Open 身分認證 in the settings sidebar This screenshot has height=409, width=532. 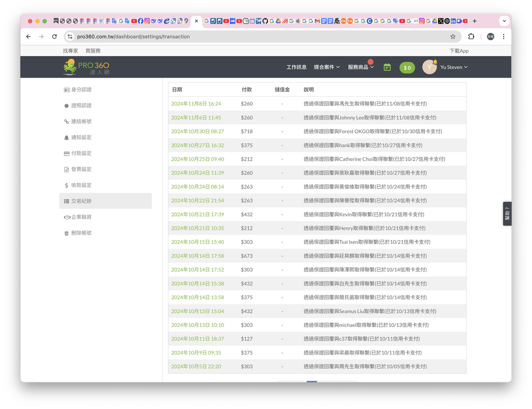pos(78,90)
